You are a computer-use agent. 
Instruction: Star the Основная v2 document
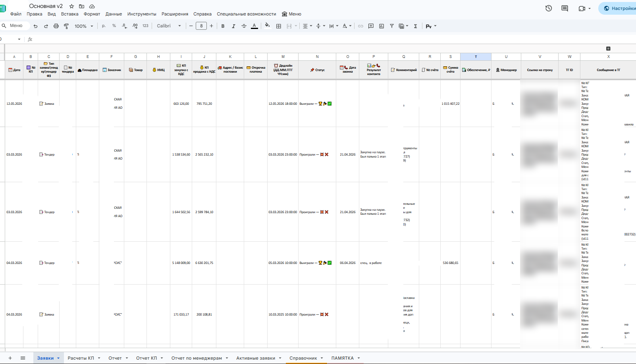tap(71, 6)
